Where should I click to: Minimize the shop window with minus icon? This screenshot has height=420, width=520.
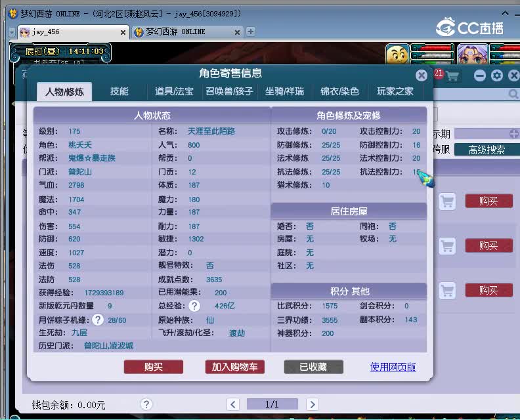pos(479,75)
